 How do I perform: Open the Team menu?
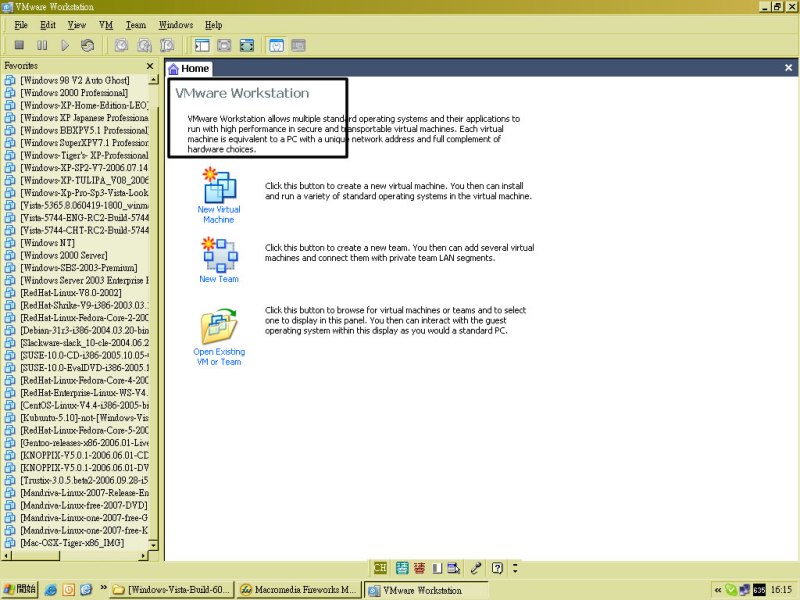click(136, 24)
